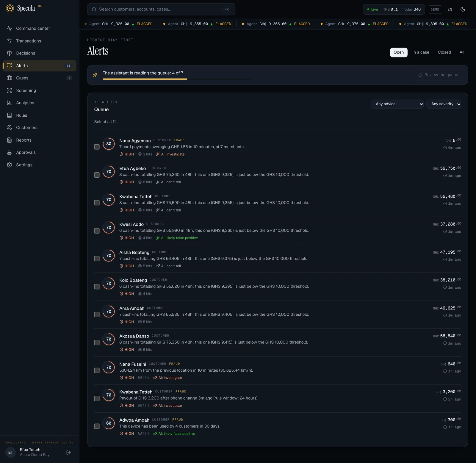Image resolution: width=476 pixels, height=463 pixels.
Task: Click the search magnifier icon
Action: [x=94, y=10]
